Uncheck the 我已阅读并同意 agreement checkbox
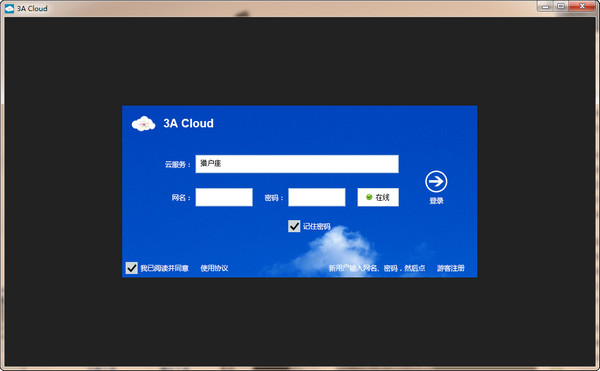The width and height of the screenshot is (600, 371). tap(132, 268)
